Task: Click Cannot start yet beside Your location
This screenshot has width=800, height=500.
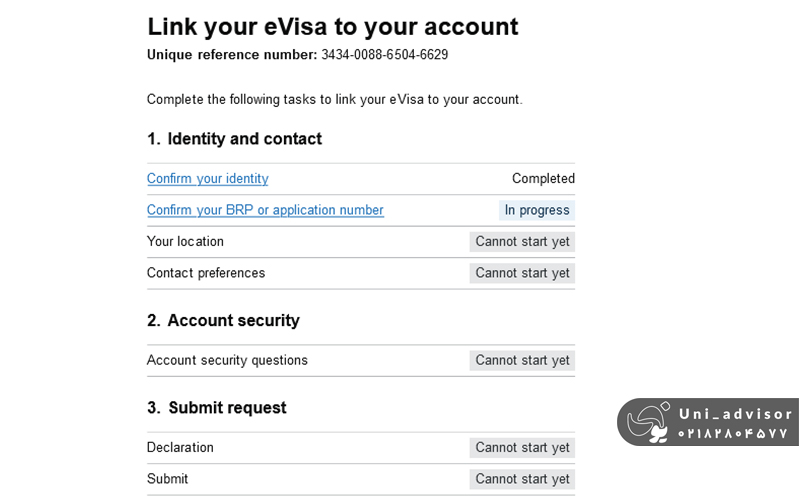Action: tap(522, 242)
